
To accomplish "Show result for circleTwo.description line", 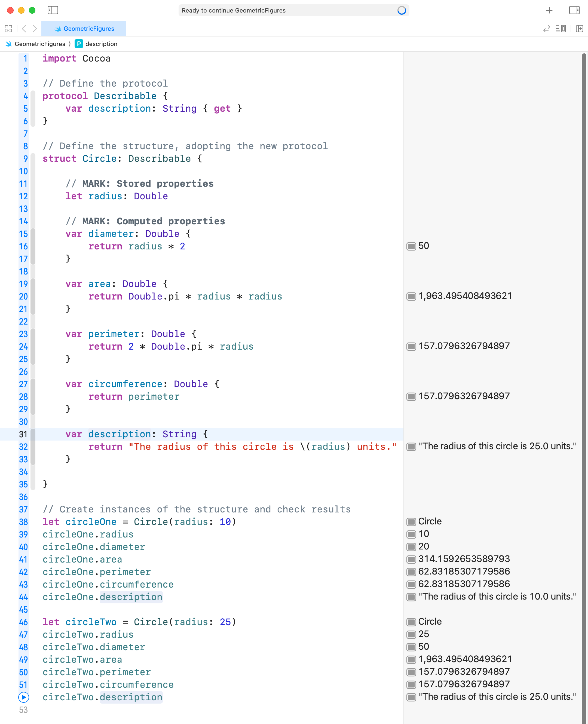I will pyautogui.click(x=411, y=697).
